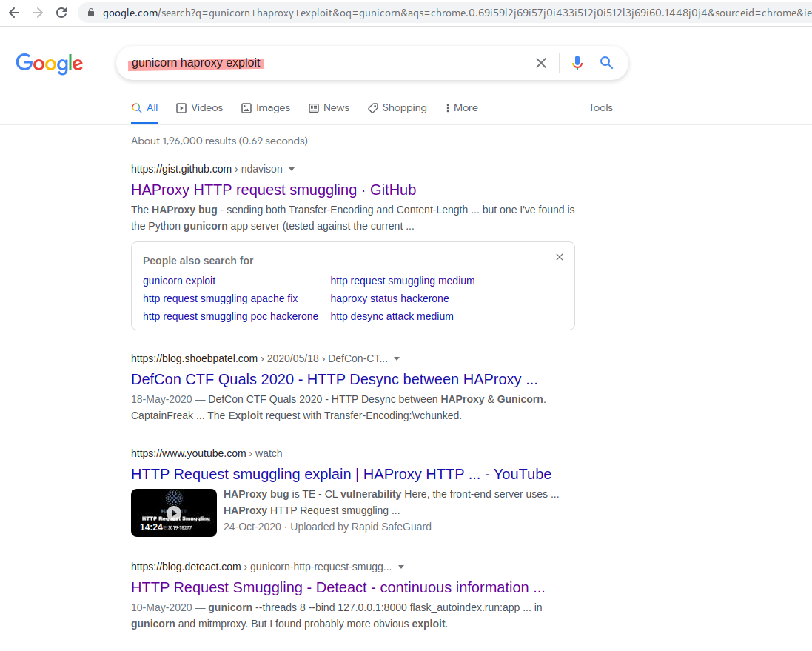The image size is (812, 651).
Task: Switch to the Videos tab
Action: pyautogui.click(x=199, y=107)
